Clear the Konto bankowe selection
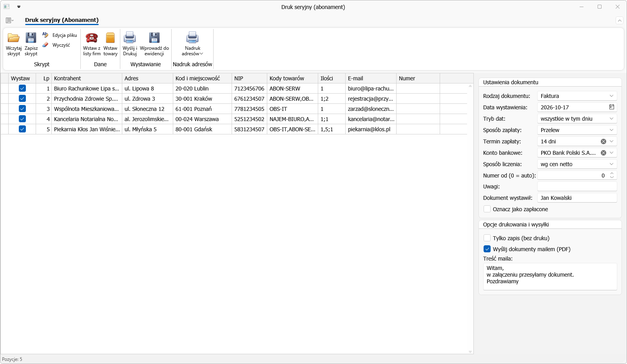Image resolution: width=627 pixels, height=364 pixels. click(603, 153)
